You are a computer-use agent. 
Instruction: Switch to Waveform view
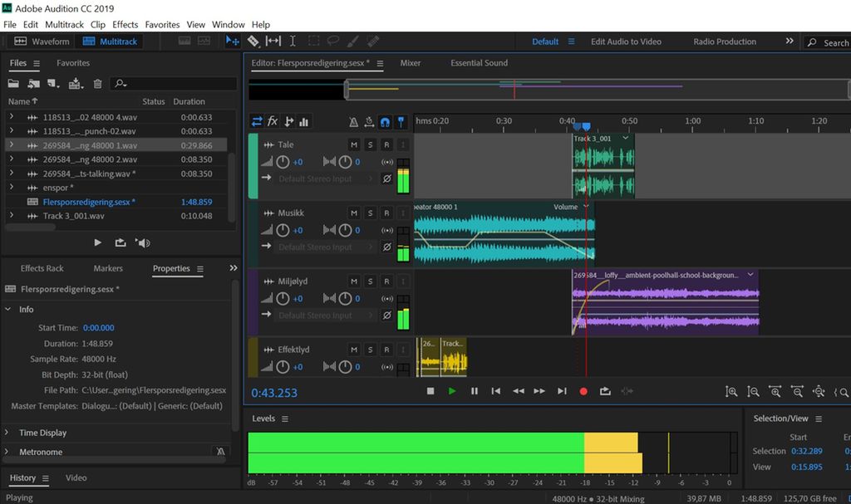click(x=42, y=42)
